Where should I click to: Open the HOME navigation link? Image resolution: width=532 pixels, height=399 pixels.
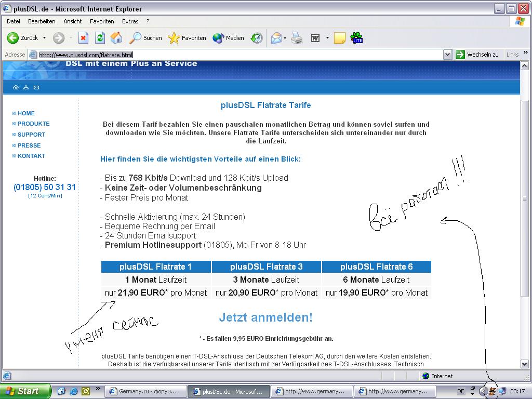(x=26, y=113)
